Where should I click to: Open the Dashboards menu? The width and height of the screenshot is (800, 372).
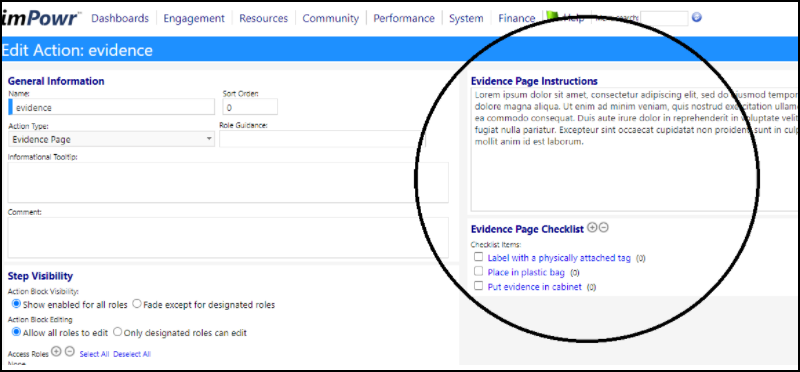[x=120, y=18]
